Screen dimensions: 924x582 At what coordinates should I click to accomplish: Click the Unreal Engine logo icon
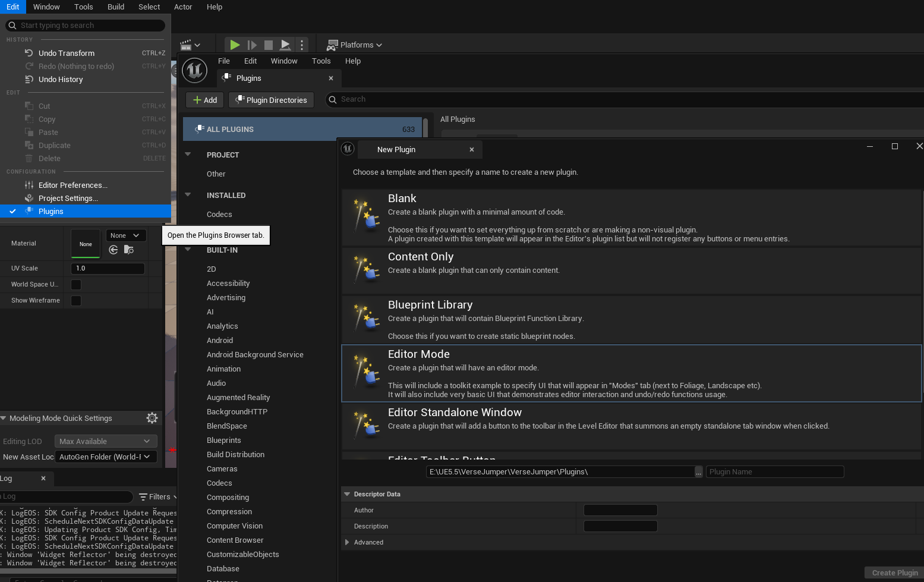194,70
